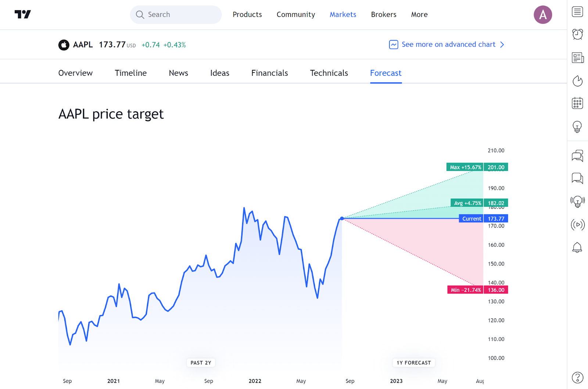
Task: Click the Apple logo next to AAPL
Action: [x=64, y=45]
